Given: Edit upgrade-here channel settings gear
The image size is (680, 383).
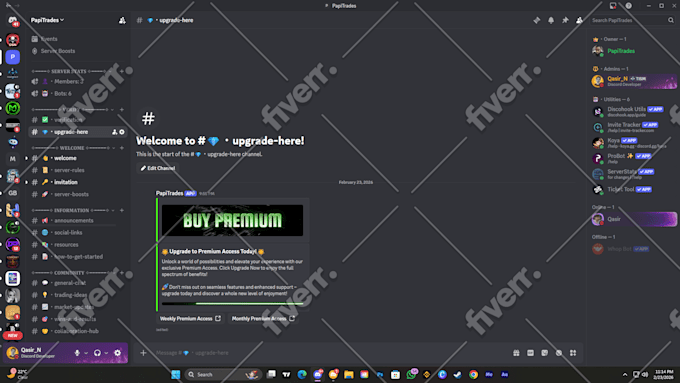Looking at the screenshot, I should tap(122, 132).
